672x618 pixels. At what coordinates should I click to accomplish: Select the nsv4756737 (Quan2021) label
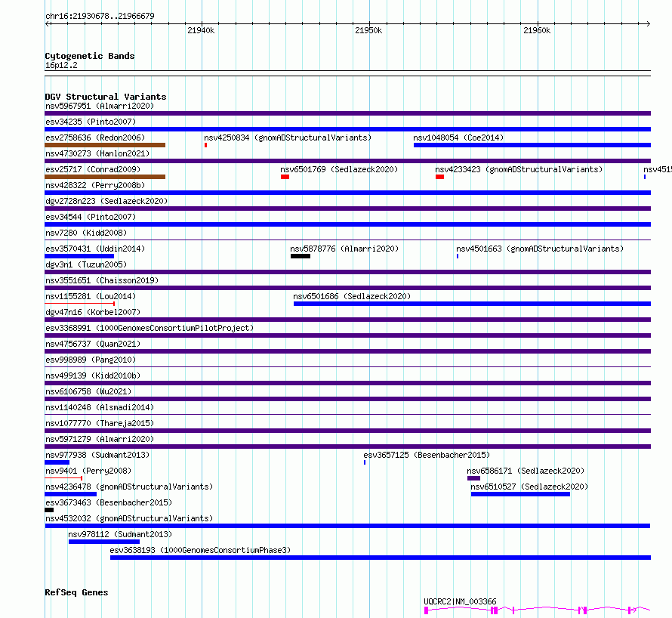[93, 344]
